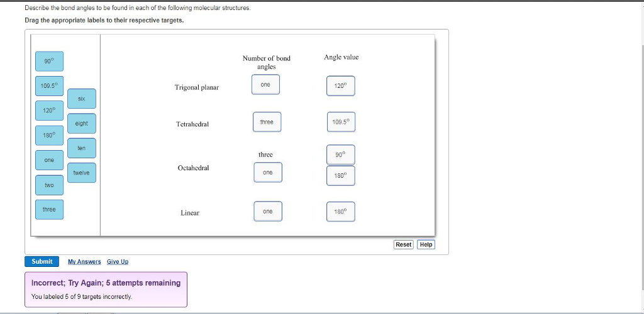Click Trigonal planar bond count target 'one'
Viewport: 644px width, 314px height.
[x=266, y=84]
